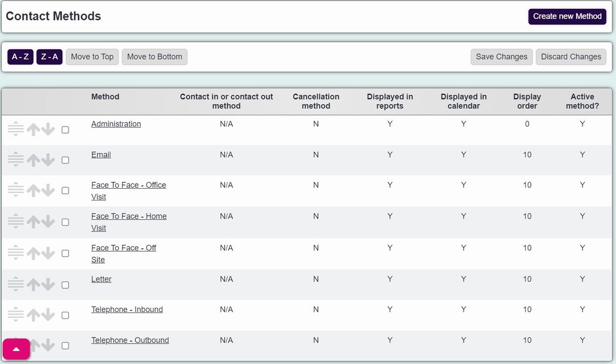Viewport: 616px width, 364px height.
Task: Click up arrow for Face To Face - Off Site
Action: coord(33,253)
